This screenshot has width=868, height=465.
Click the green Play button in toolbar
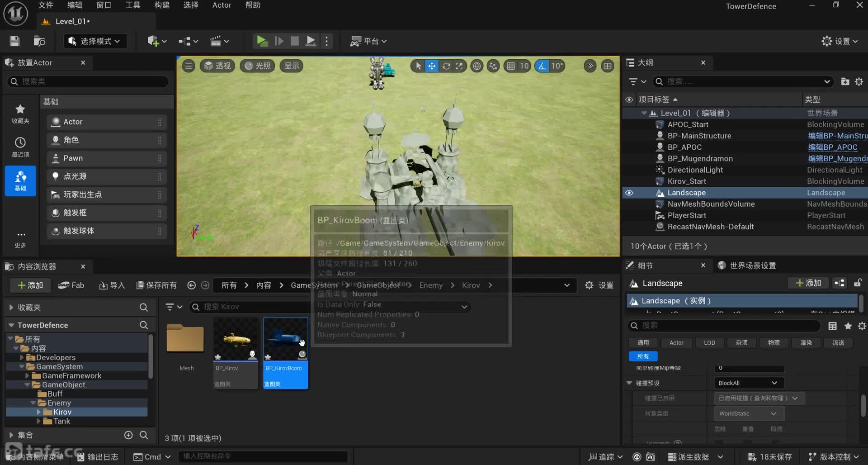(262, 41)
